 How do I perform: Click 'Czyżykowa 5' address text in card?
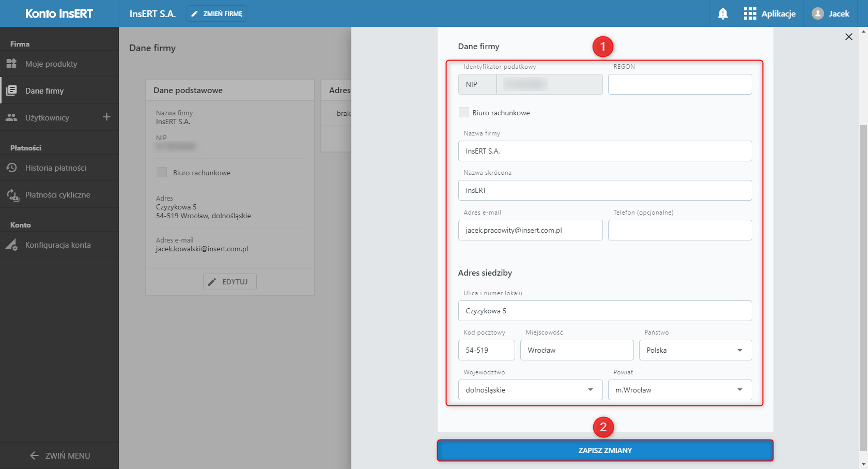(x=176, y=207)
